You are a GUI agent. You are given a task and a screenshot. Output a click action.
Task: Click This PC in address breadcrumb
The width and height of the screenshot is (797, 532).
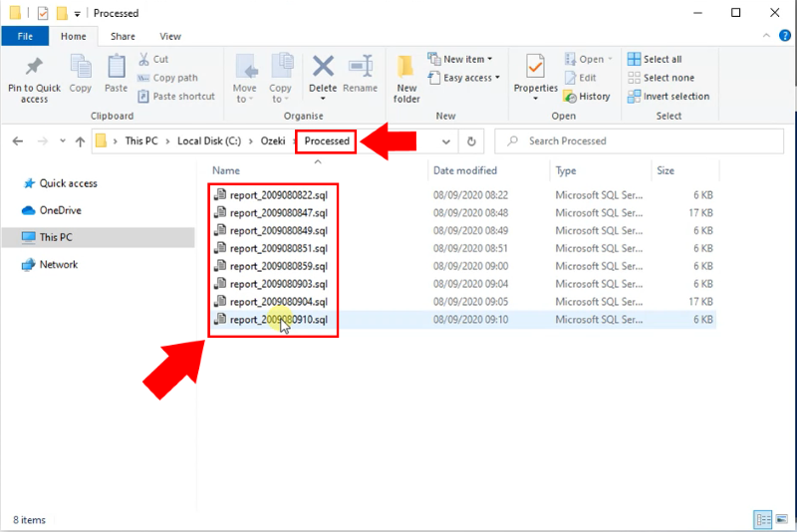(x=141, y=140)
